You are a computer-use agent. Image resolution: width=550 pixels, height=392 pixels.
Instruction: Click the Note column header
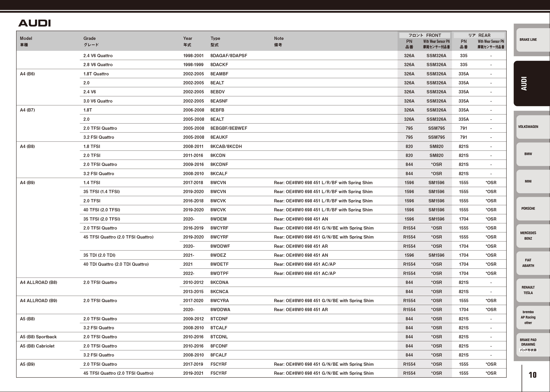point(279,41)
